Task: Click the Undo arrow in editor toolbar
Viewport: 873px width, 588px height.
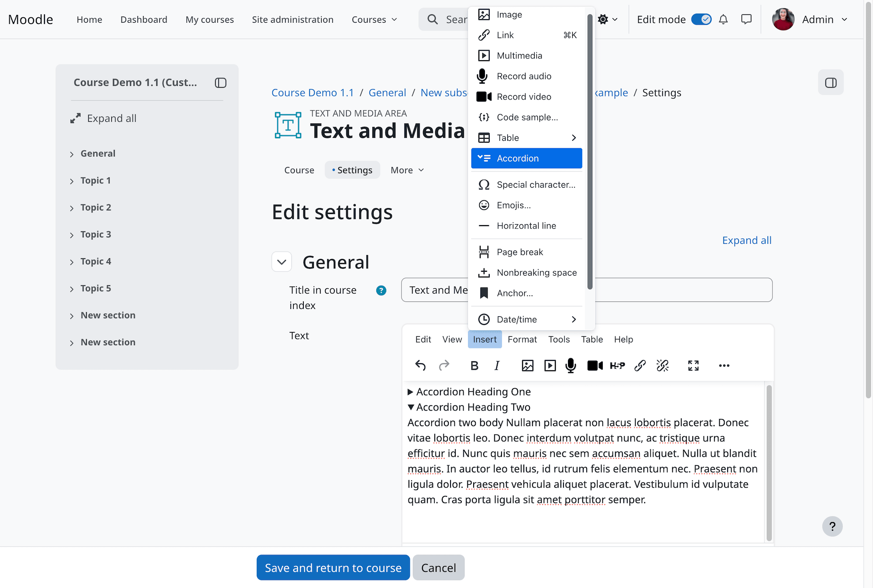Action: click(420, 366)
